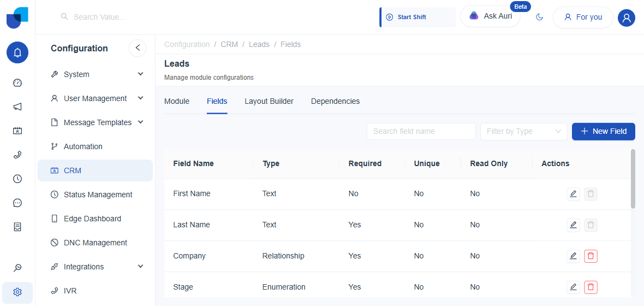Screen dimensions: 644x306
Task: Expand Message Templates chevron
Action: (x=140, y=122)
